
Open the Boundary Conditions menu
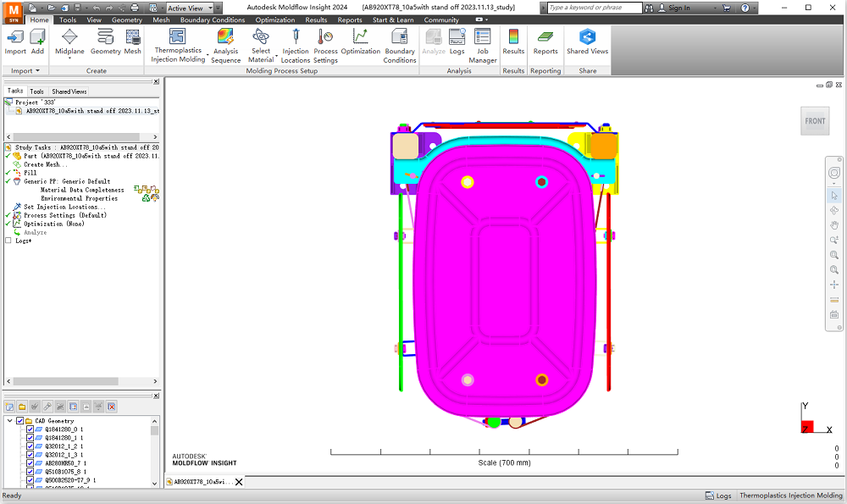[x=212, y=19]
